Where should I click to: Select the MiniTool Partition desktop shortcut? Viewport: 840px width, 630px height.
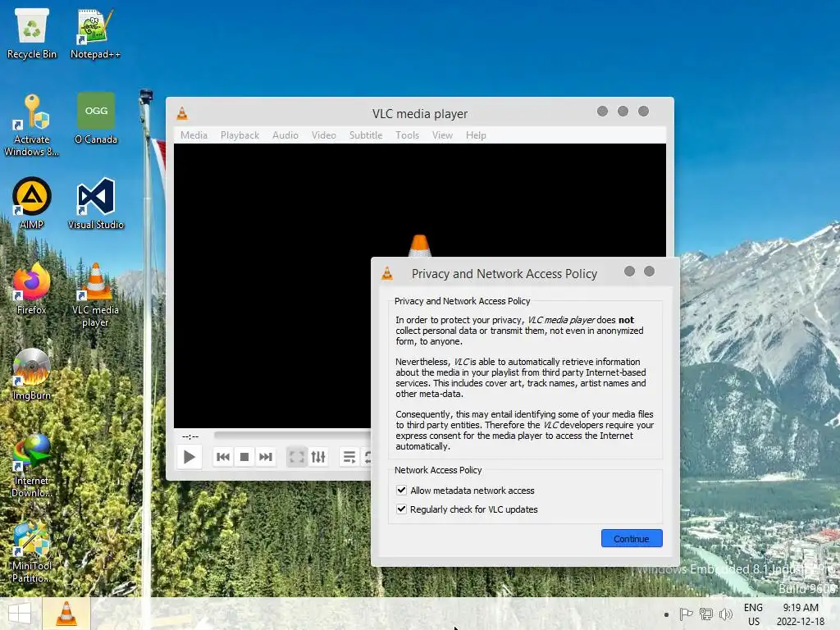click(x=32, y=552)
